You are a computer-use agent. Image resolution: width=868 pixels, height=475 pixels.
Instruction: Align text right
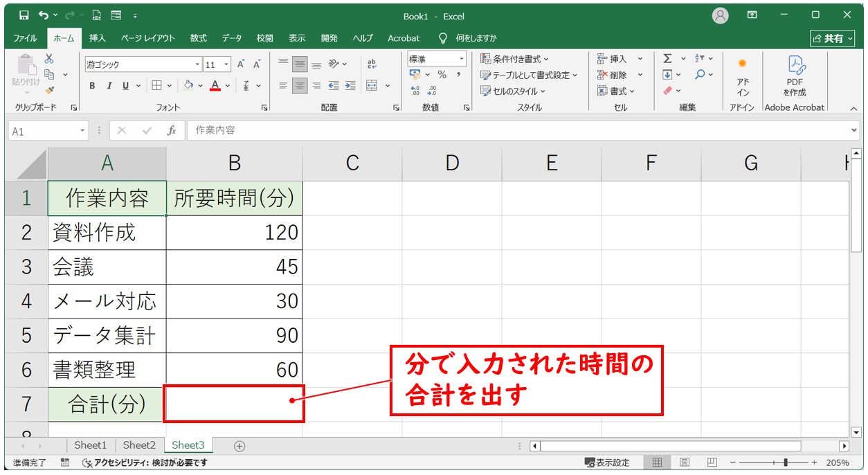(x=316, y=86)
